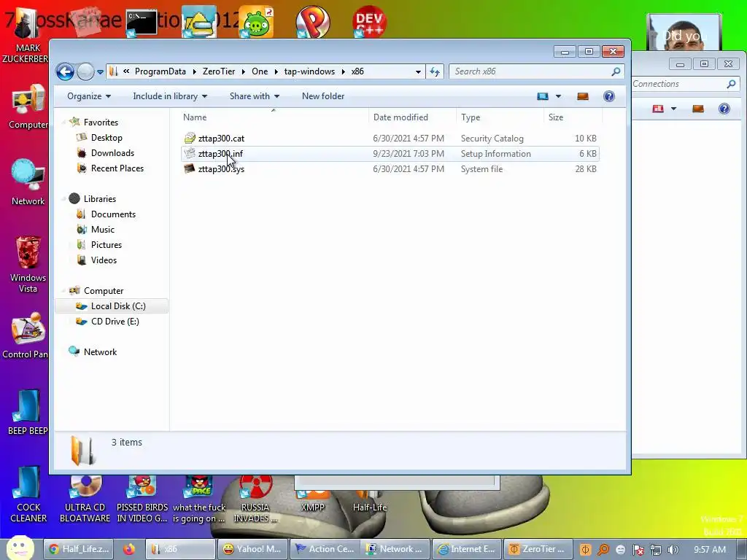Sort by Name column header
The image size is (747, 560).
[x=274, y=117]
